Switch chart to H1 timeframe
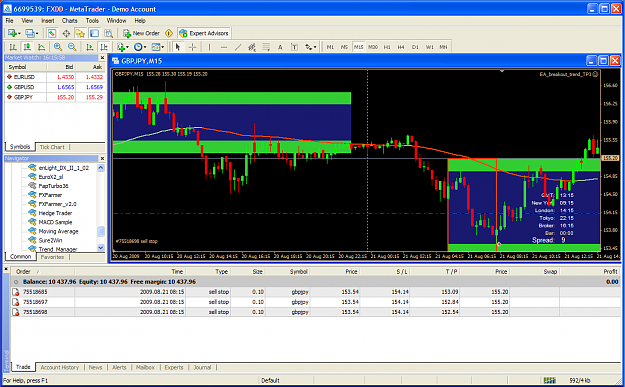Viewport: 625px width, 387px height. [387, 47]
